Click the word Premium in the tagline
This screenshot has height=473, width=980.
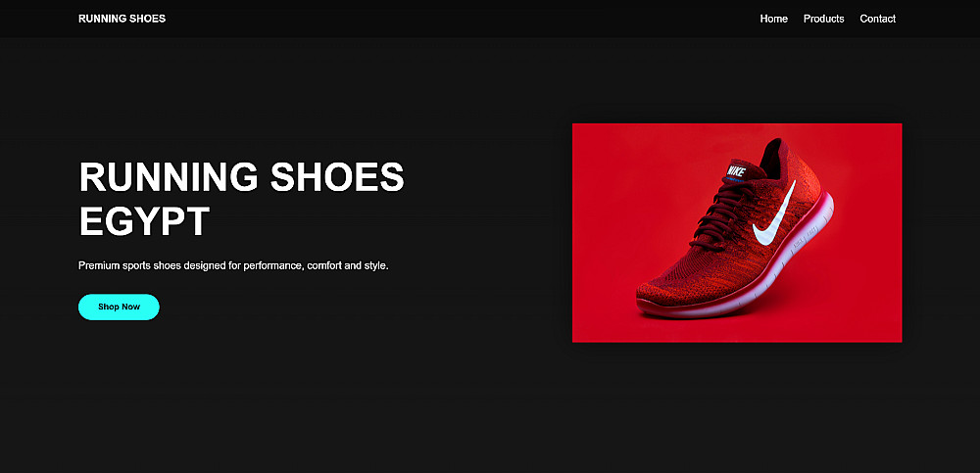(99, 265)
